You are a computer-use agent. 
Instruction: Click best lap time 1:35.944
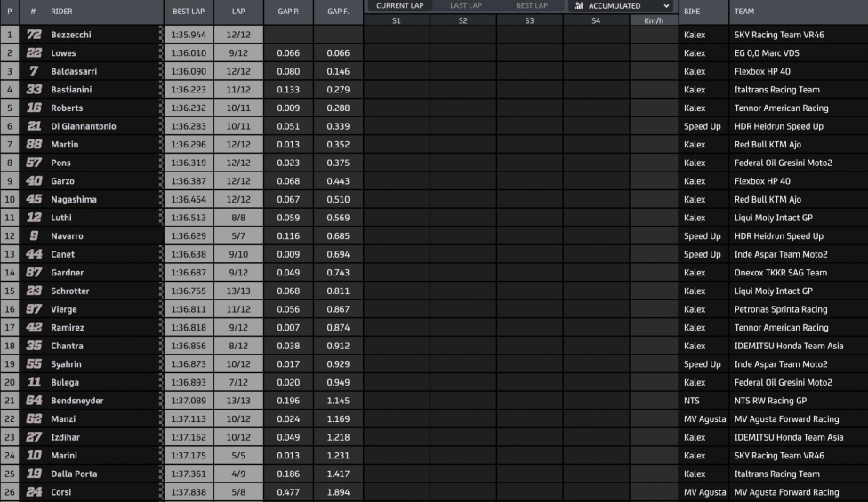(189, 35)
